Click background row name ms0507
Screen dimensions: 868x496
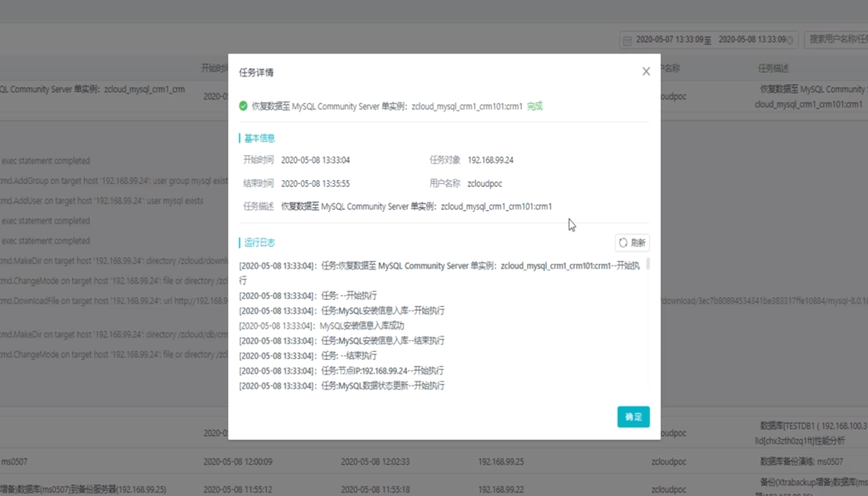click(14, 462)
